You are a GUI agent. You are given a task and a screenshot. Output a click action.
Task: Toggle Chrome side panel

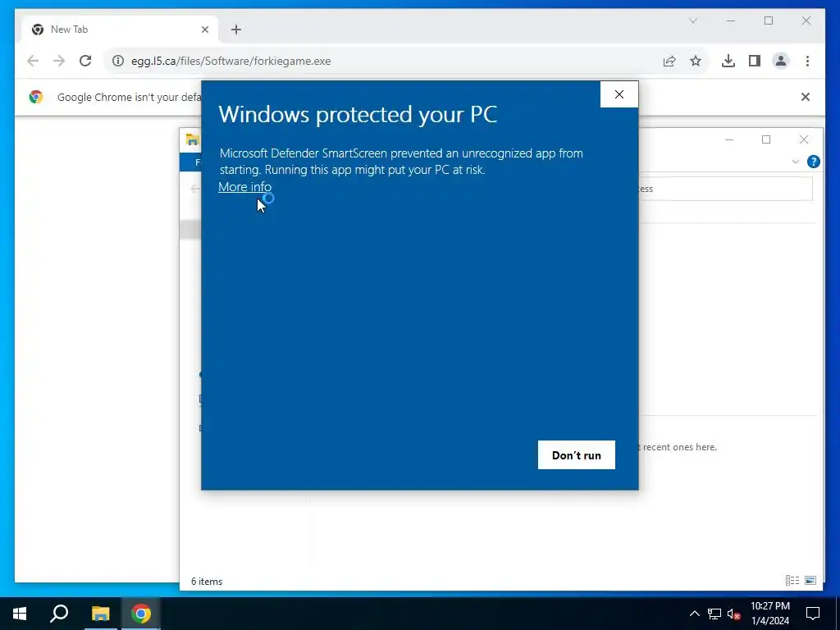[755, 61]
